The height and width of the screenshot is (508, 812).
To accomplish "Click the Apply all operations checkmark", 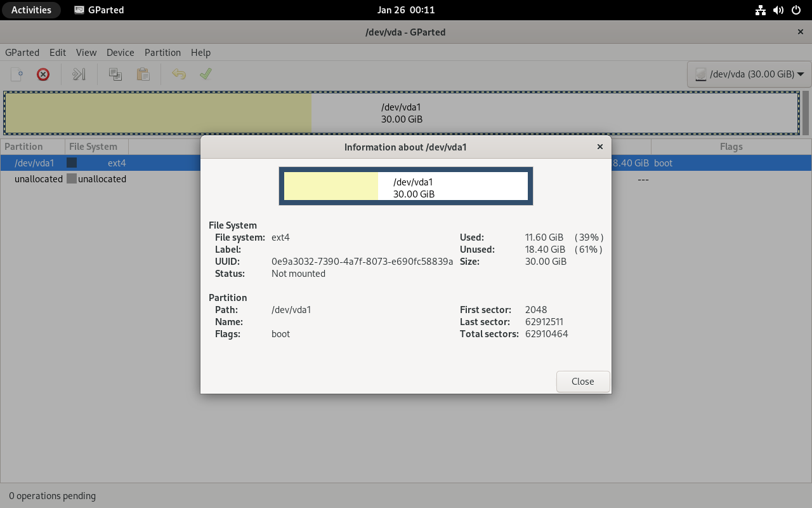I will (x=206, y=74).
